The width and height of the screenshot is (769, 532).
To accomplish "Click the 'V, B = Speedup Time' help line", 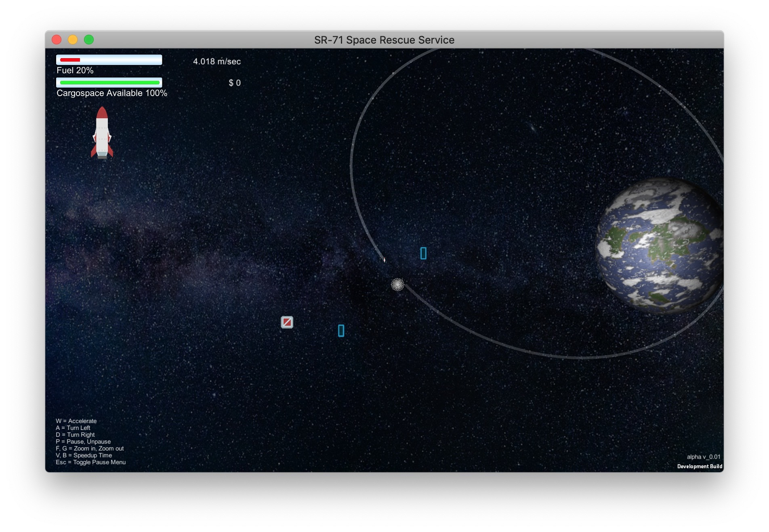I will 84,455.
